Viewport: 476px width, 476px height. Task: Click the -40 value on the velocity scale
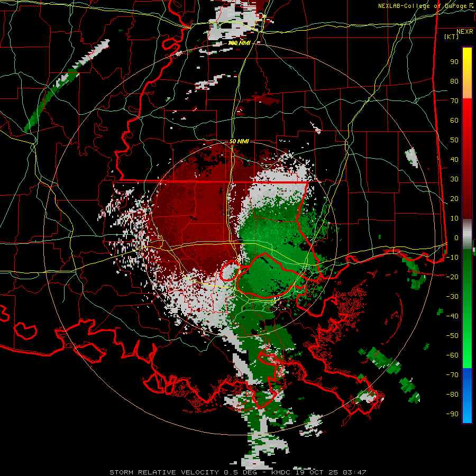452,316
